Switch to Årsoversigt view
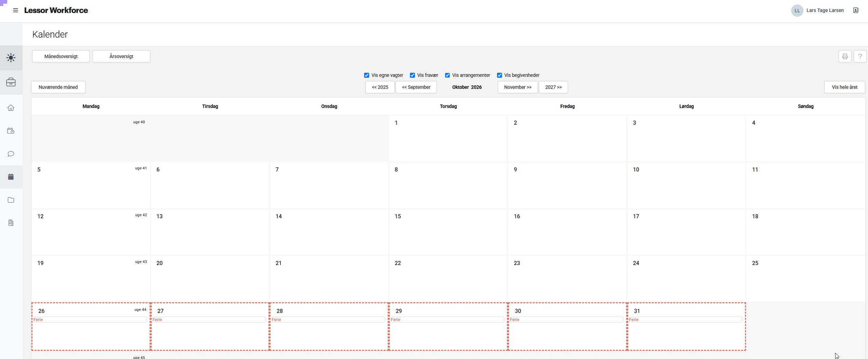The image size is (868, 359). click(x=121, y=56)
